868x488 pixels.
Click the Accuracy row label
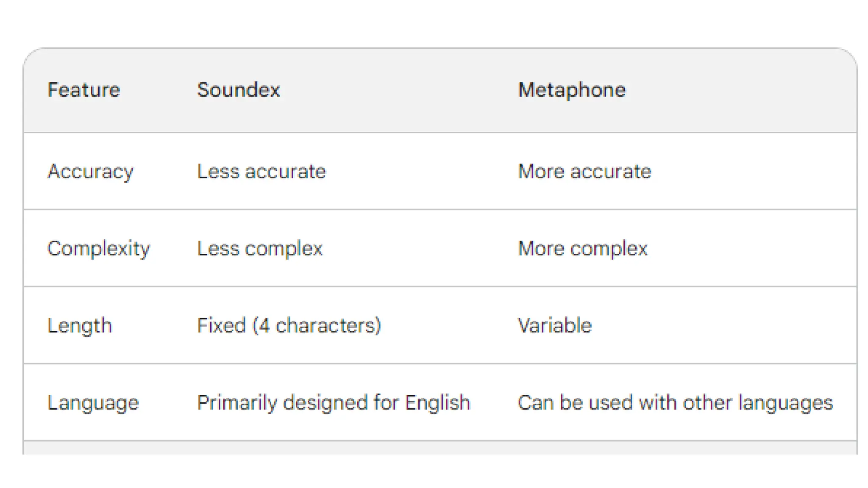[x=90, y=172]
